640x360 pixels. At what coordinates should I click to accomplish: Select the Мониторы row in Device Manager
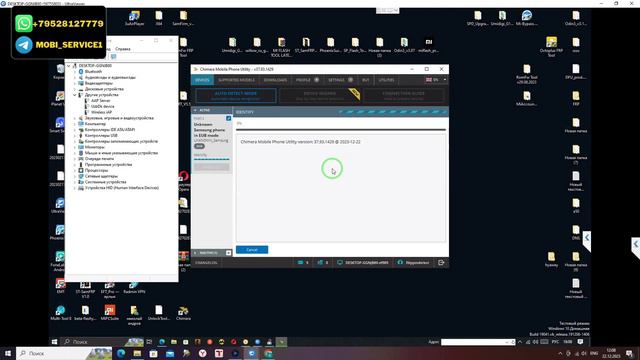95,147
